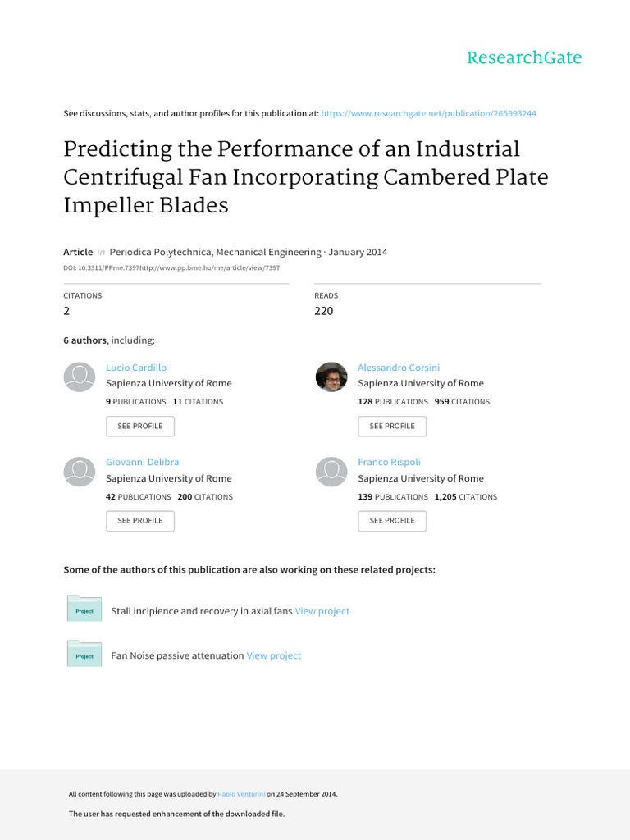Click Giovanni Delibra's avatar placeholder icon
The width and height of the screenshot is (630, 840).
click(x=79, y=471)
